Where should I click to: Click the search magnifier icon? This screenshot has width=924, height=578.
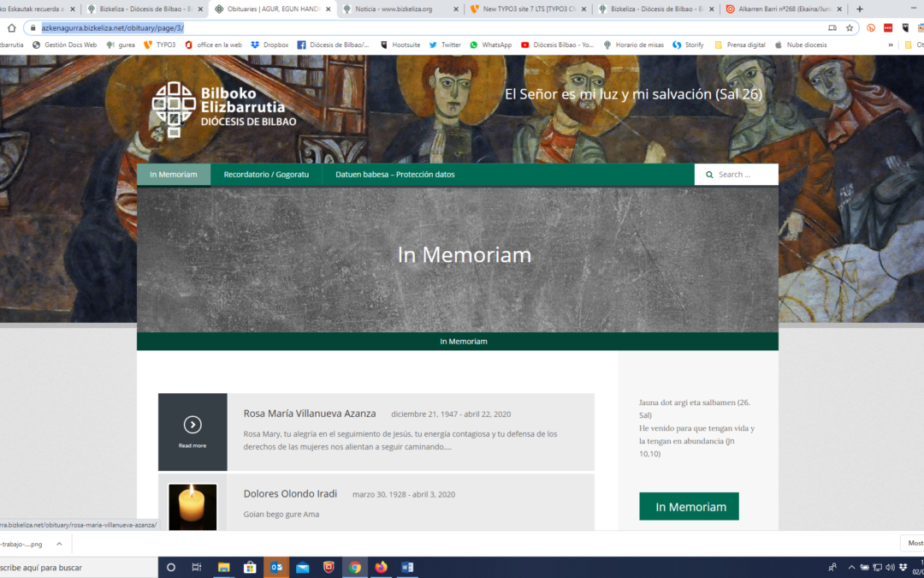709,175
